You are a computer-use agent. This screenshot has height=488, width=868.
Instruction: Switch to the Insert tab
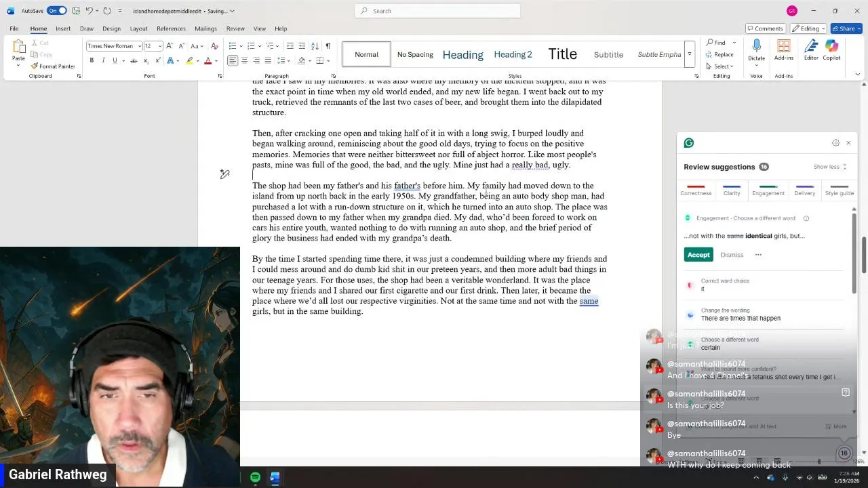click(x=63, y=28)
